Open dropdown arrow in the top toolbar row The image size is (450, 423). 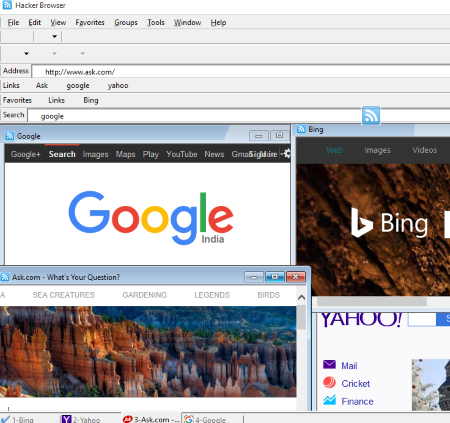click(x=55, y=36)
